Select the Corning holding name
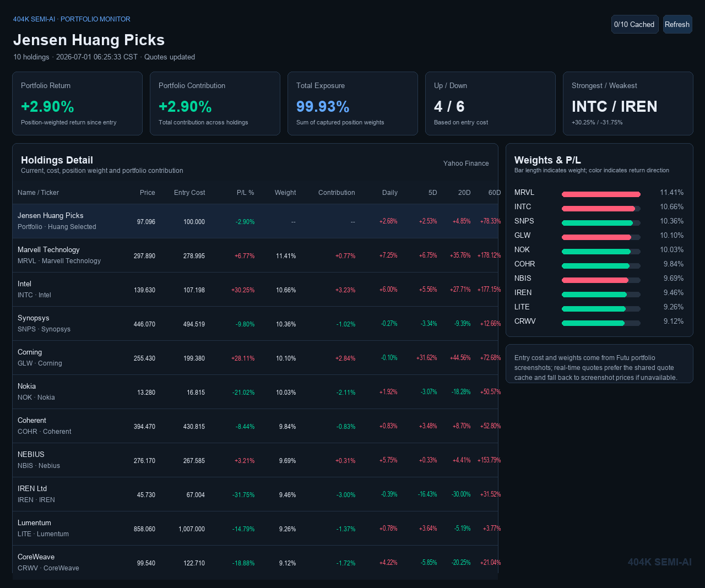The image size is (705, 588). pyautogui.click(x=30, y=352)
